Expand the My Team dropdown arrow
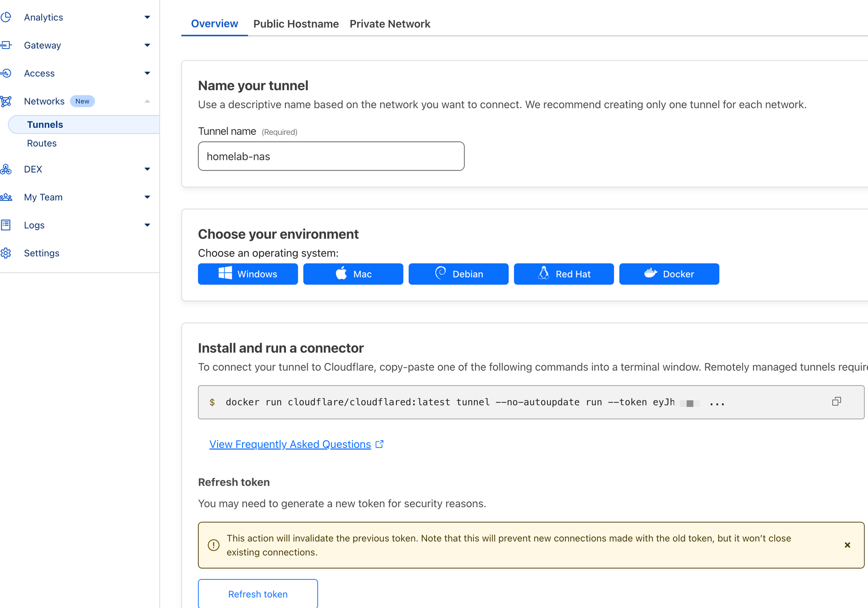Viewport: 868px width, 608px height. [x=147, y=197]
